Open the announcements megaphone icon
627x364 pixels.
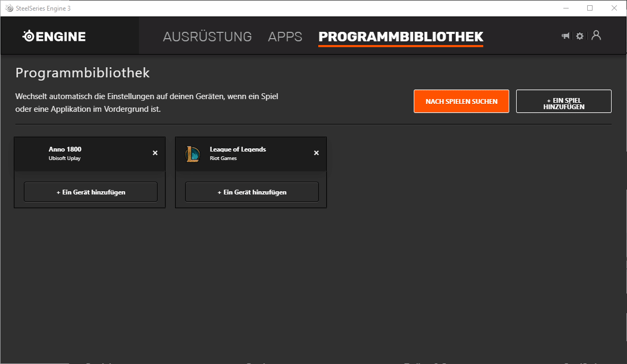tap(565, 36)
